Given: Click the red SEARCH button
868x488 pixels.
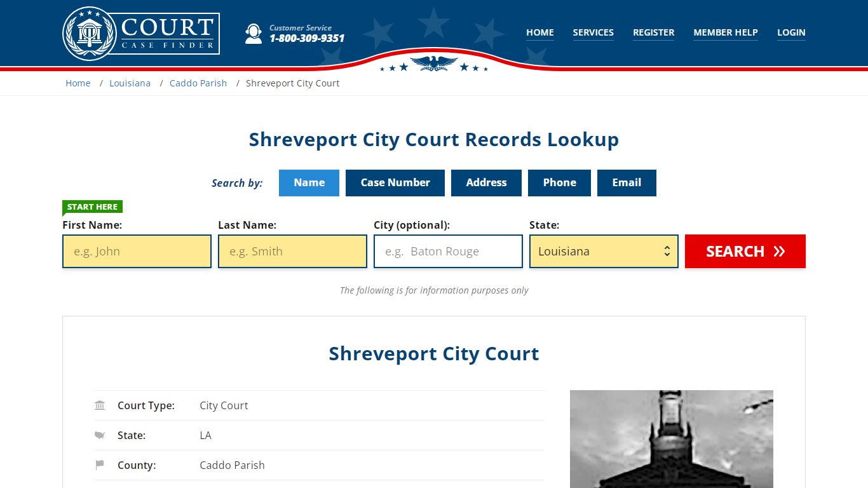Looking at the screenshot, I should (x=745, y=251).
